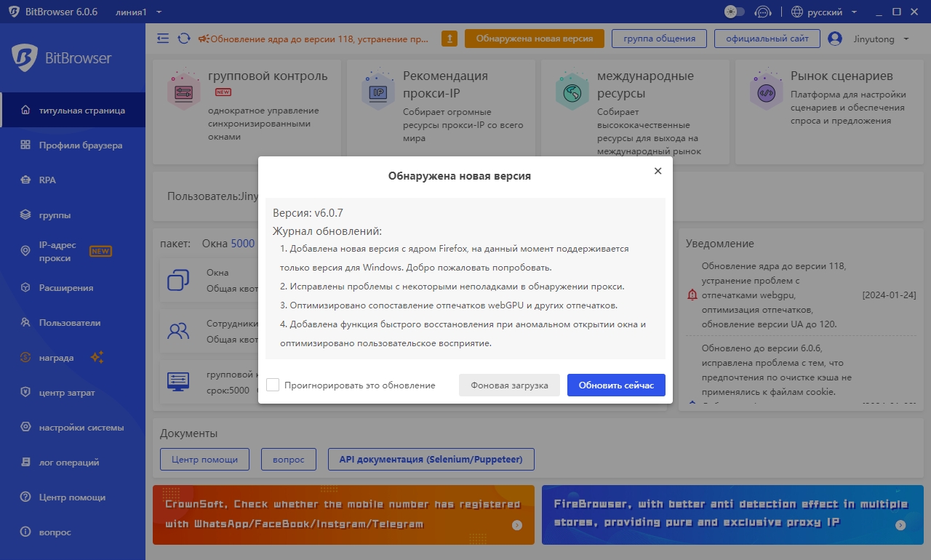Click the refresh arrows icon in top toolbar
Image resolution: width=931 pixels, height=560 pixels.
coord(184,39)
